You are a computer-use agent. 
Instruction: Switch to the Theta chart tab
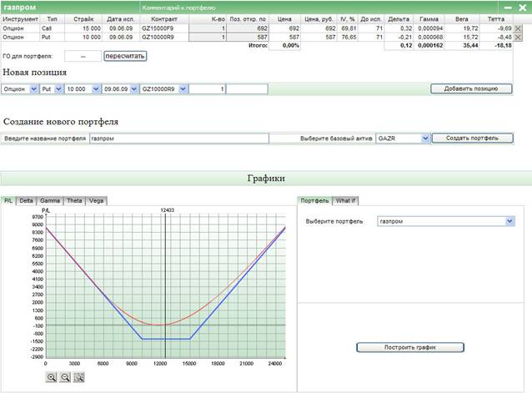[74, 200]
